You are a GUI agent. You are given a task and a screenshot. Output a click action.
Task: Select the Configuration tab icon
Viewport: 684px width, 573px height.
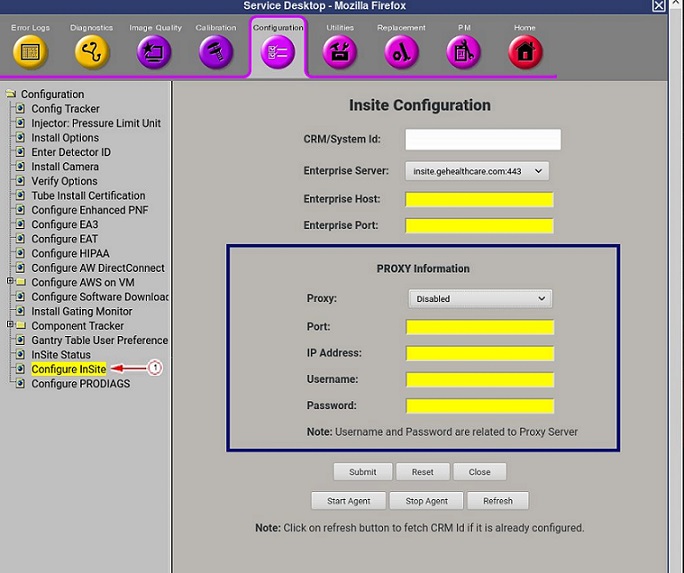click(x=278, y=52)
